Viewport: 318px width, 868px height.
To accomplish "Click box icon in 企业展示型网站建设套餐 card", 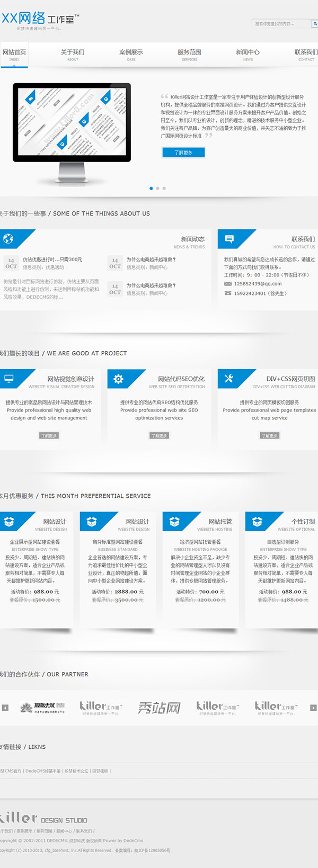I will 9,522.
